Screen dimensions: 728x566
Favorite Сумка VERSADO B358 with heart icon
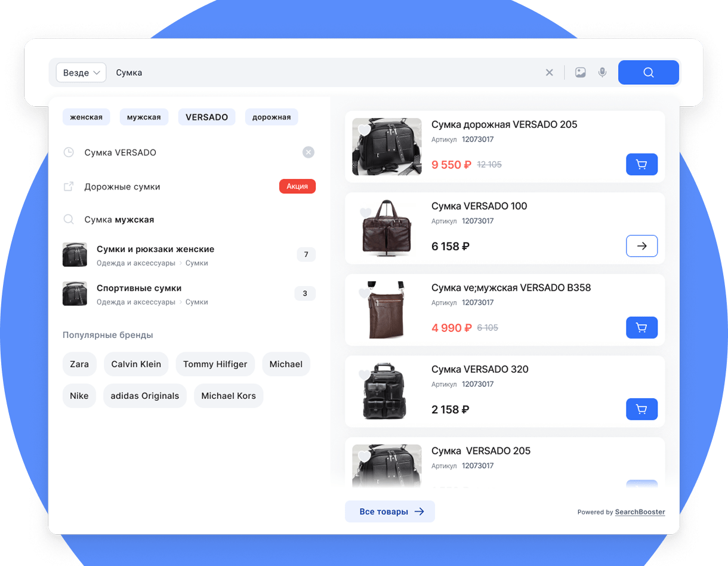point(365,293)
